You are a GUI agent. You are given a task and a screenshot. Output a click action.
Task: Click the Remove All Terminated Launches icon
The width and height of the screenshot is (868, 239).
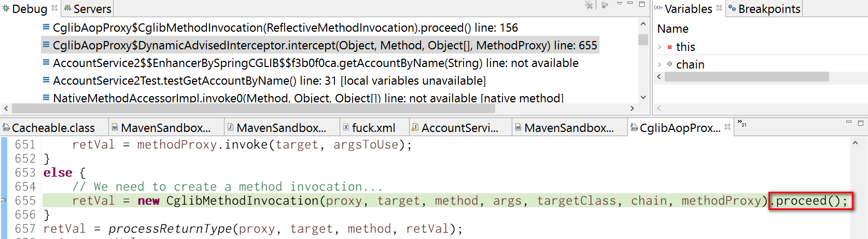(589, 5)
